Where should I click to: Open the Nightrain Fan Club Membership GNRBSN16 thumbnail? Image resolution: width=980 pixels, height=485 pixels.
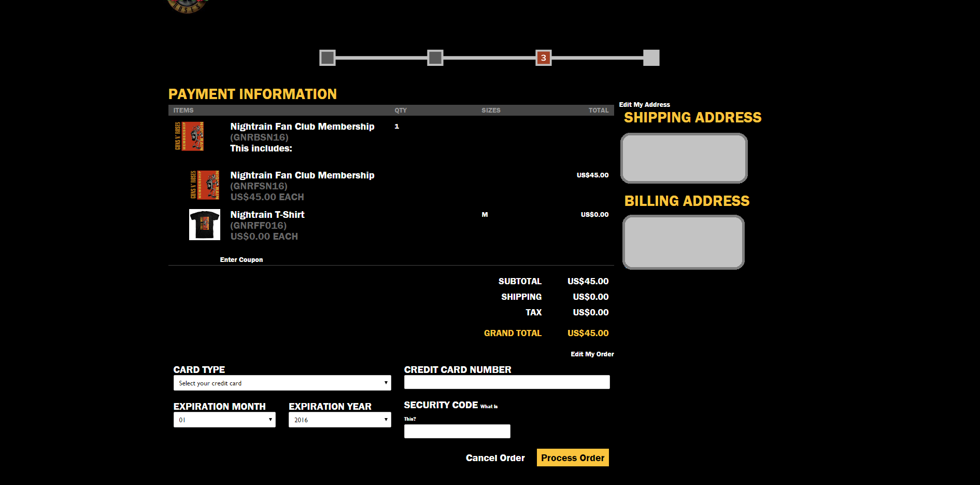click(189, 136)
